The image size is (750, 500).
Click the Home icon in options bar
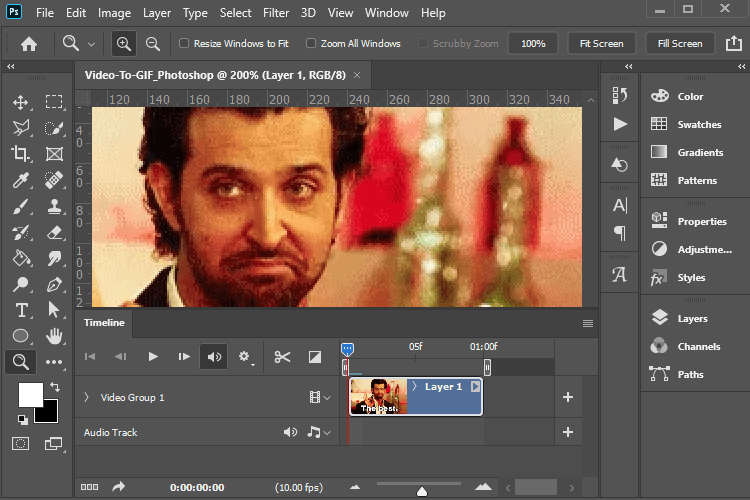29,44
